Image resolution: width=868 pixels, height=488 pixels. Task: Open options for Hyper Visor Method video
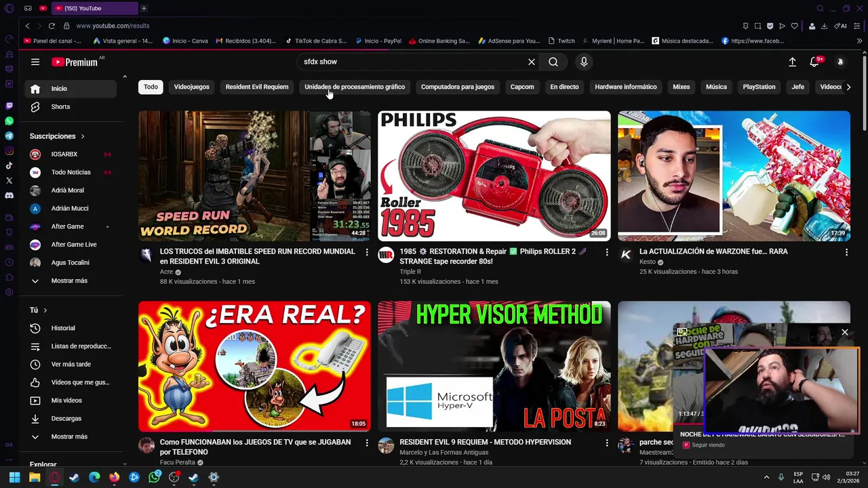tap(607, 443)
